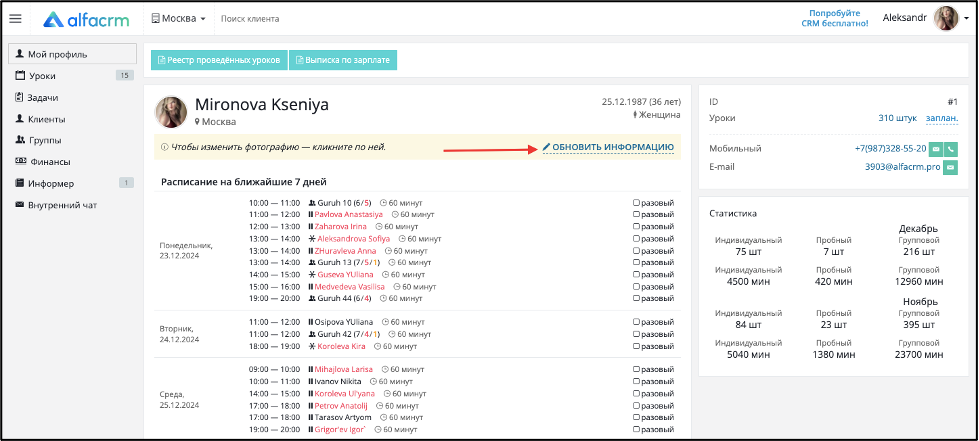Image resolution: width=979 pixels, height=441 pixels.
Task: Open Koroleva Kira lesson link
Action: pyautogui.click(x=341, y=346)
